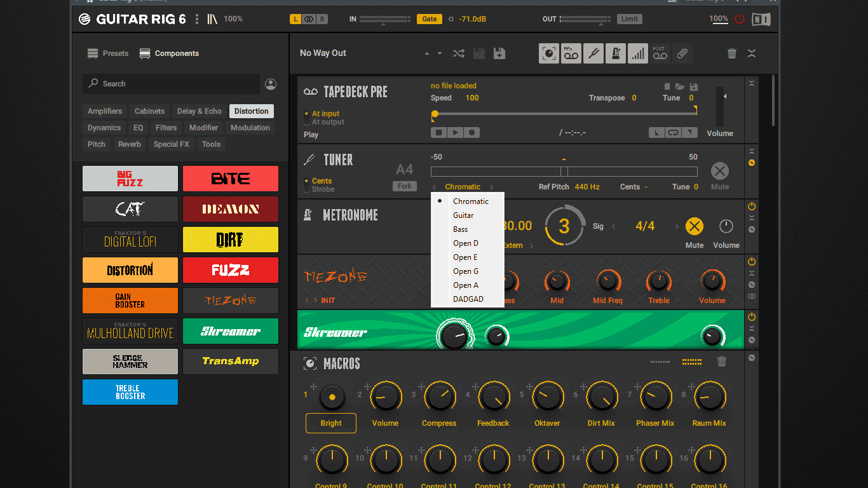Switch Macros to eight-knob row view

coord(660,362)
